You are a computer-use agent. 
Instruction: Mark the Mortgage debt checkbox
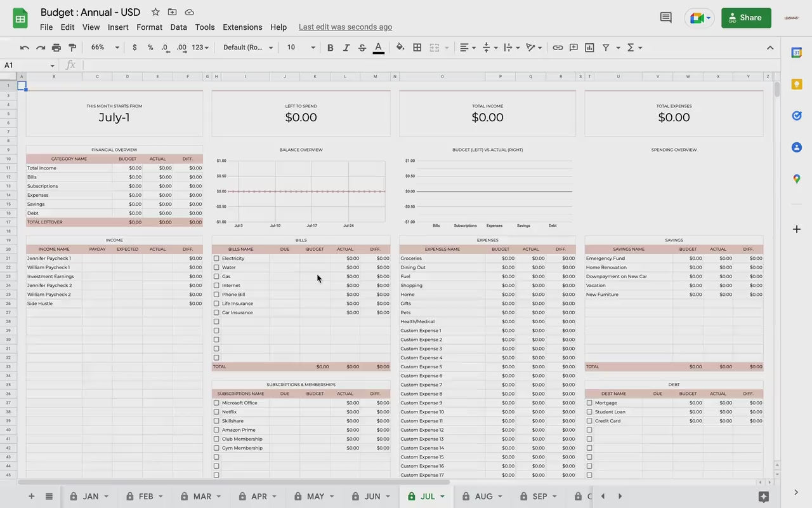pos(589,403)
